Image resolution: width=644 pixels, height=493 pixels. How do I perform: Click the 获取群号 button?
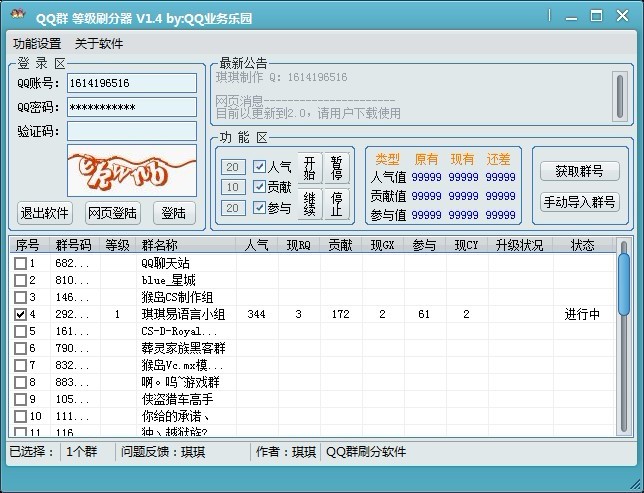click(x=580, y=171)
